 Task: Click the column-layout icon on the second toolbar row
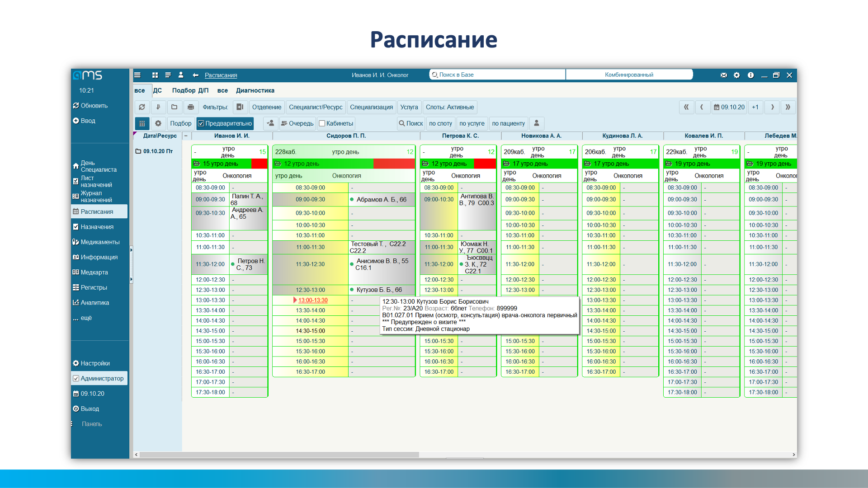click(142, 123)
